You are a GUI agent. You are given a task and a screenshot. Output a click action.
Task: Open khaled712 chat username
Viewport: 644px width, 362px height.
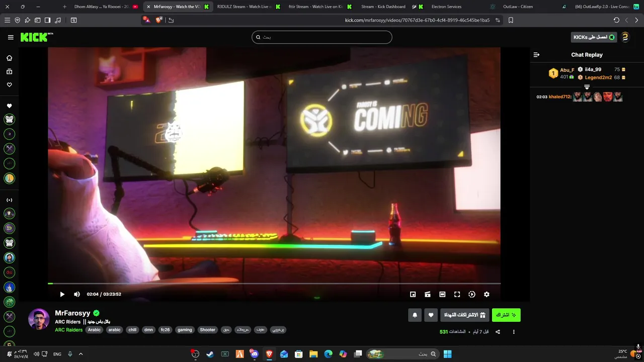[x=559, y=97]
